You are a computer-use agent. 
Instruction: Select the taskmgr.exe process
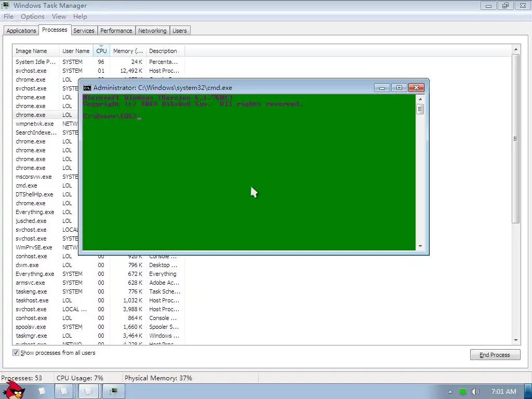[99, 336]
